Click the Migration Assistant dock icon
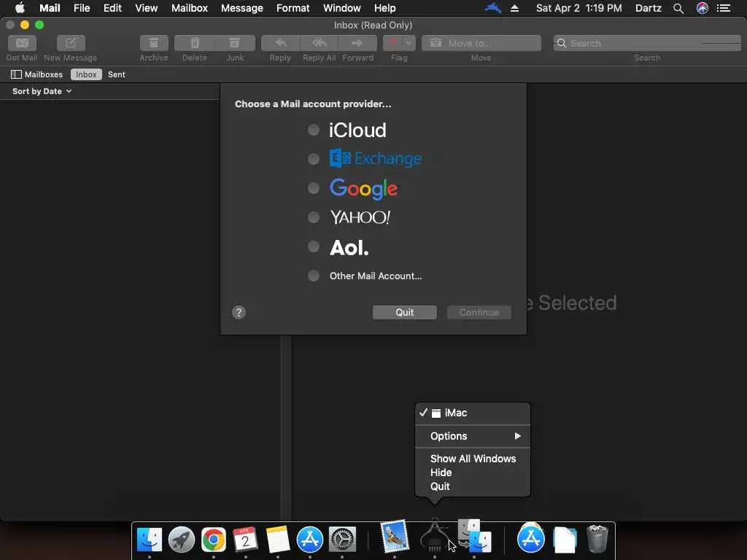The width and height of the screenshot is (747, 560). [x=474, y=536]
